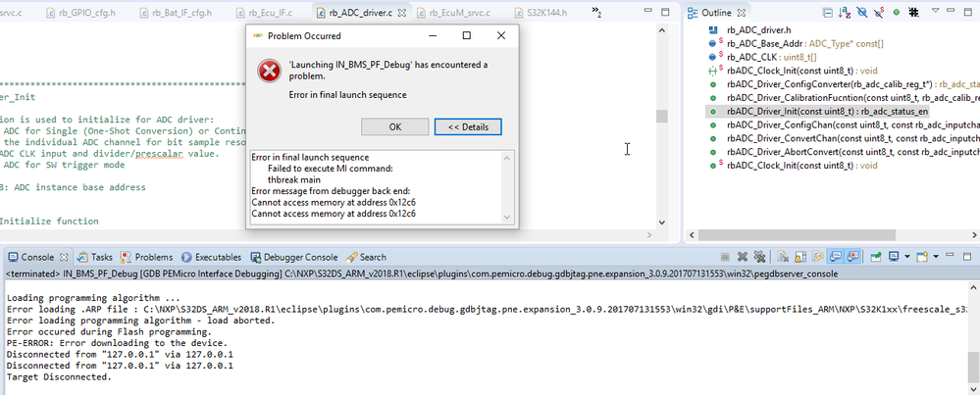The image size is (980, 395).
Task: Toggle hide static members in Outline
Action: pyautogui.click(x=879, y=13)
